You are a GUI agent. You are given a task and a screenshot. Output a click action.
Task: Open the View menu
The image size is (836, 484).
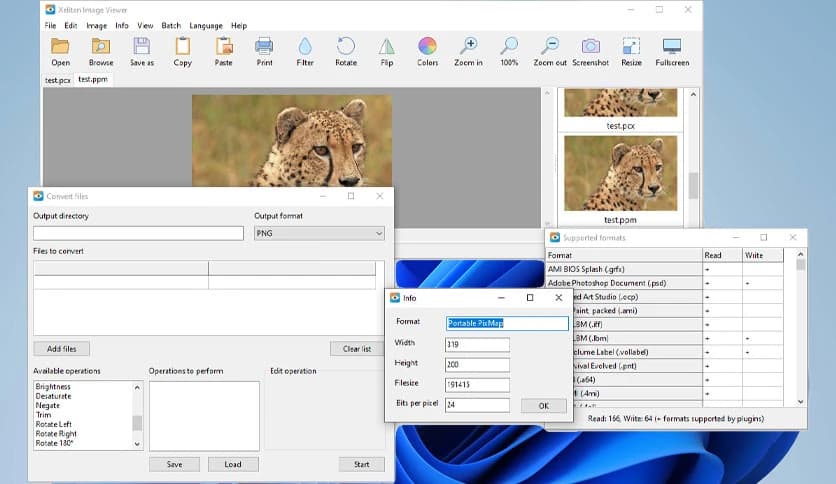click(145, 26)
